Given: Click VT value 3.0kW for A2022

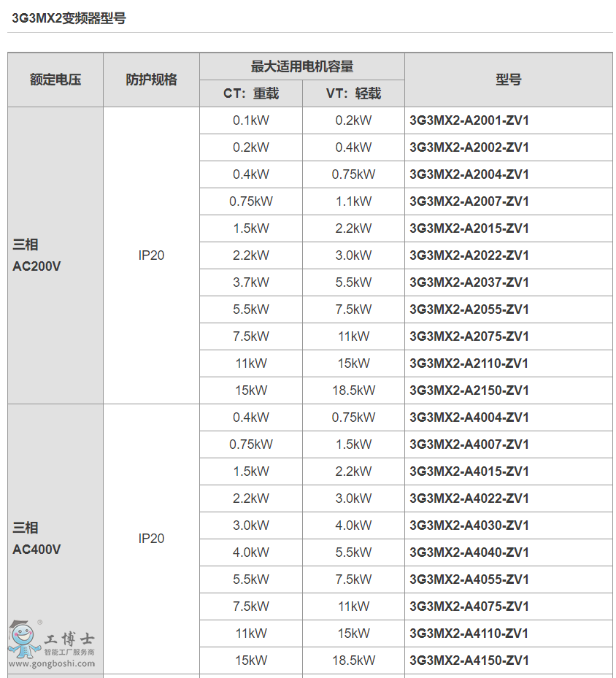Looking at the screenshot, I should (353, 255).
